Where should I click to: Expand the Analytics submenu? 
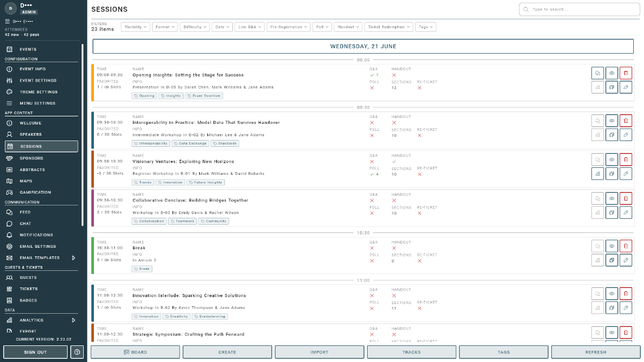pos(74,320)
